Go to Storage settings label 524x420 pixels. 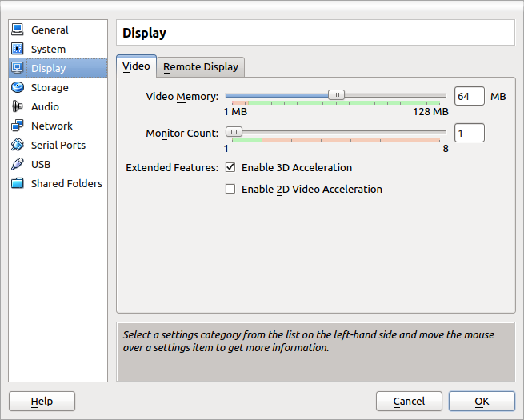coord(50,87)
